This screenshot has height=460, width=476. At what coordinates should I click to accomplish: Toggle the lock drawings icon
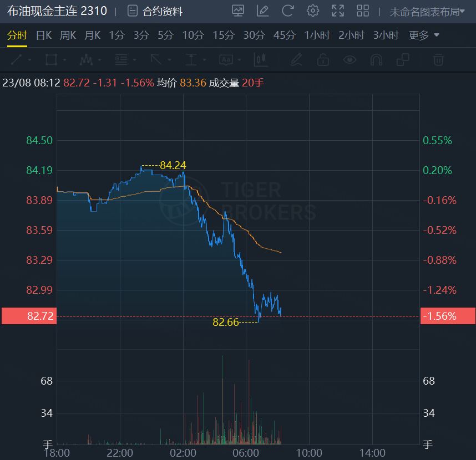tap(323, 59)
